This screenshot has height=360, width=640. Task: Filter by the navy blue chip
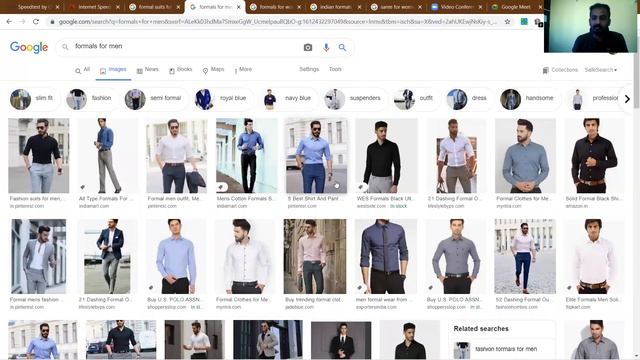point(289,99)
